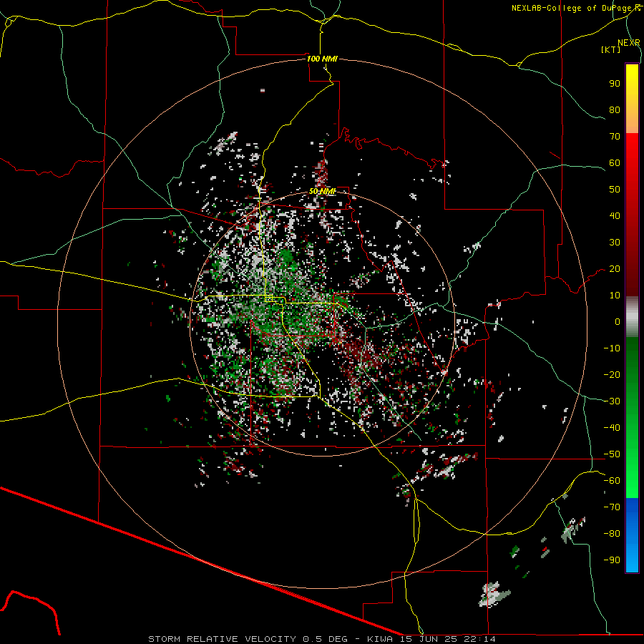Click the 50 value on velocity scale
The height and width of the screenshot is (644, 644).
tap(615, 190)
